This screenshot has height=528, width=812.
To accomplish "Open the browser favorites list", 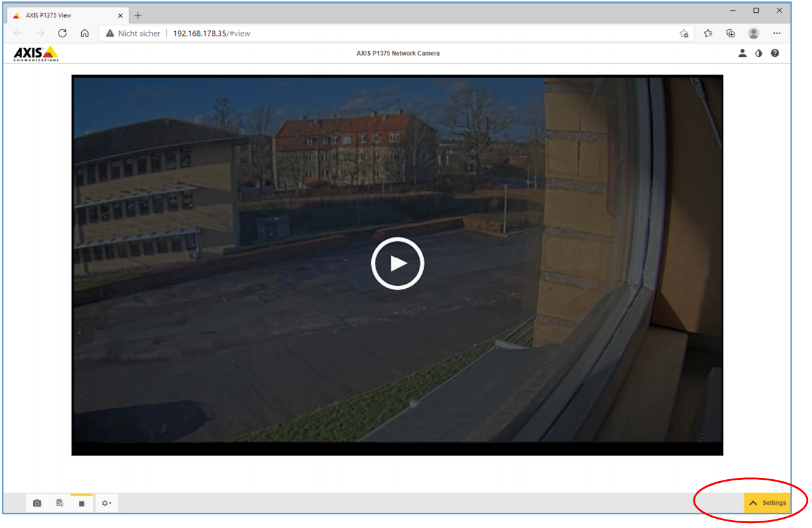I will 708,34.
